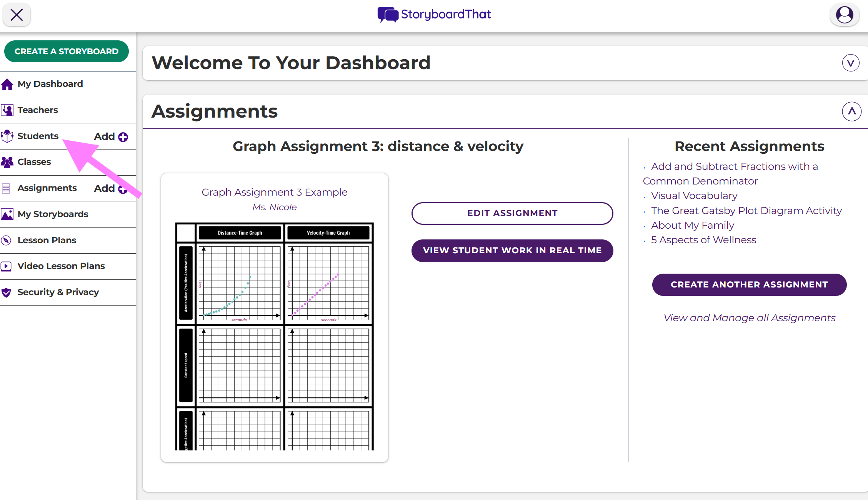Click the Classes group icon

click(x=7, y=162)
